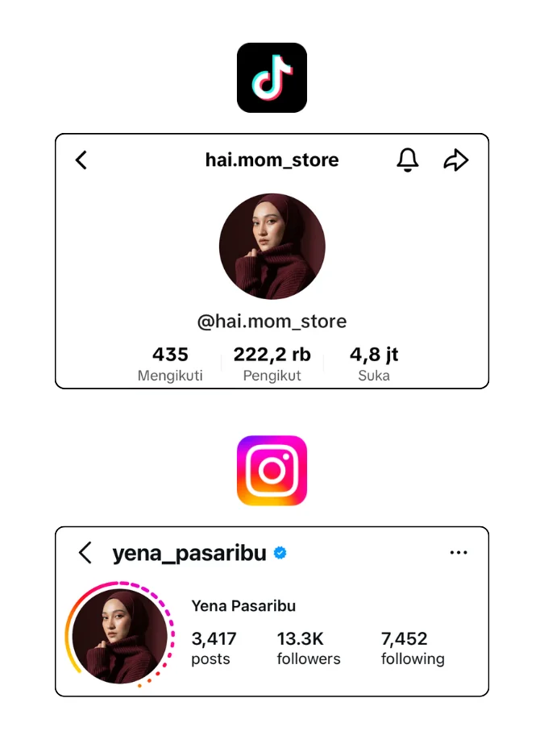Open the TikTok app logo
544x756 pixels.
[x=272, y=77]
